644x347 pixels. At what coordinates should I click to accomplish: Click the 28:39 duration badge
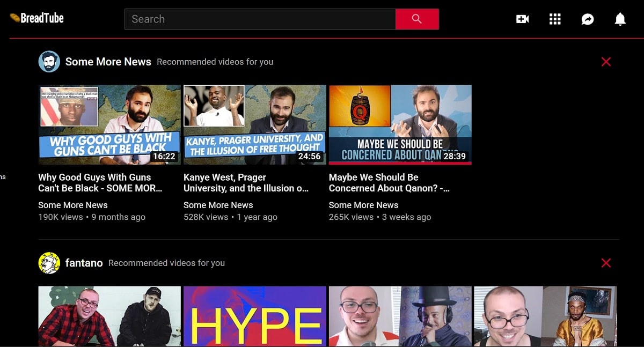coord(455,156)
